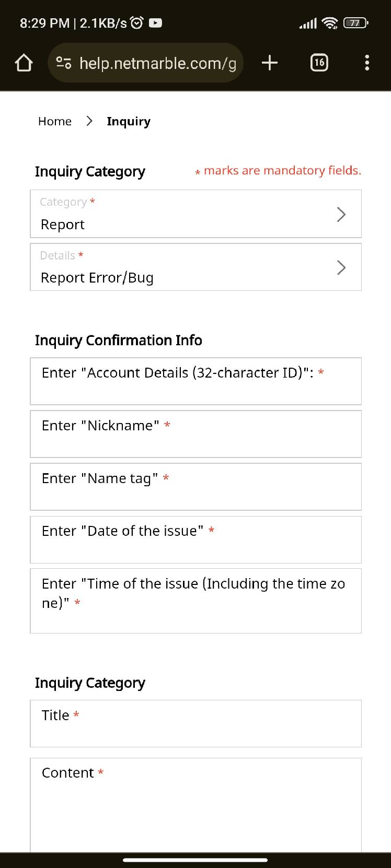Tap the battery indicator icon
This screenshot has width=391, height=868.
point(355,23)
